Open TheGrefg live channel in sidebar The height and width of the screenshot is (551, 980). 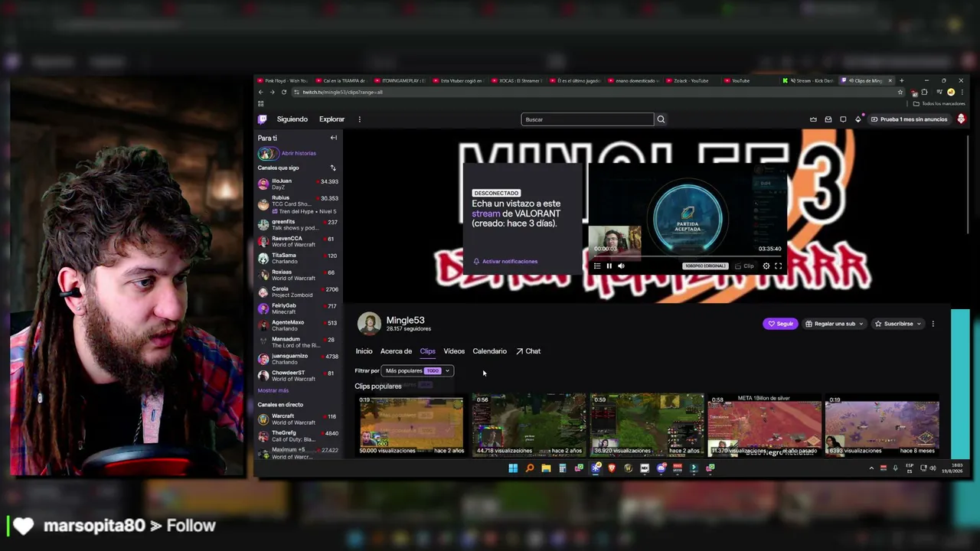(298, 436)
